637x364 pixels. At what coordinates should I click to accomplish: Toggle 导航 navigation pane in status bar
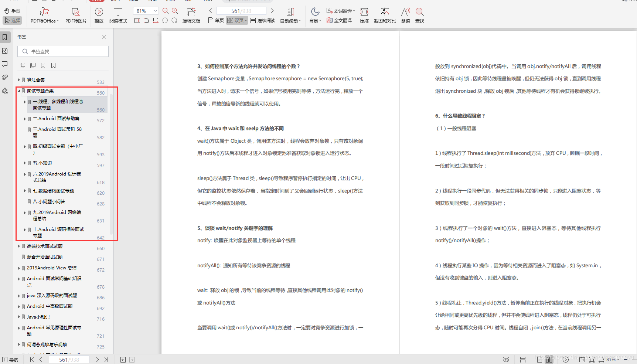tap(10, 360)
